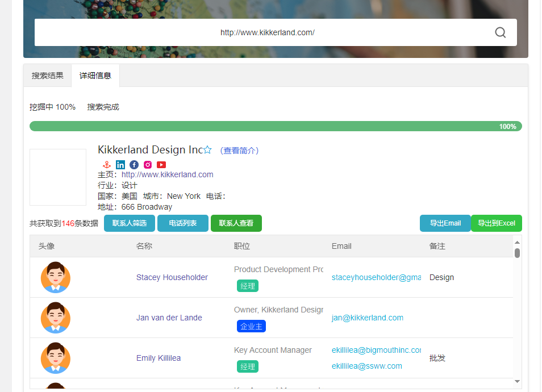The height and width of the screenshot is (392, 542).
Task: Click the 联系人查看 button
Action: tap(236, 223)
